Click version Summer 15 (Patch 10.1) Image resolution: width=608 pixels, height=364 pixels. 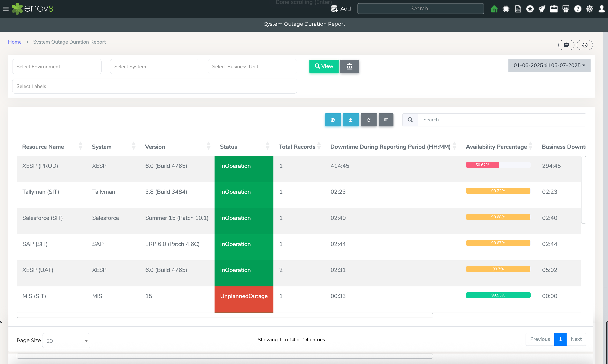click(177, 218)
